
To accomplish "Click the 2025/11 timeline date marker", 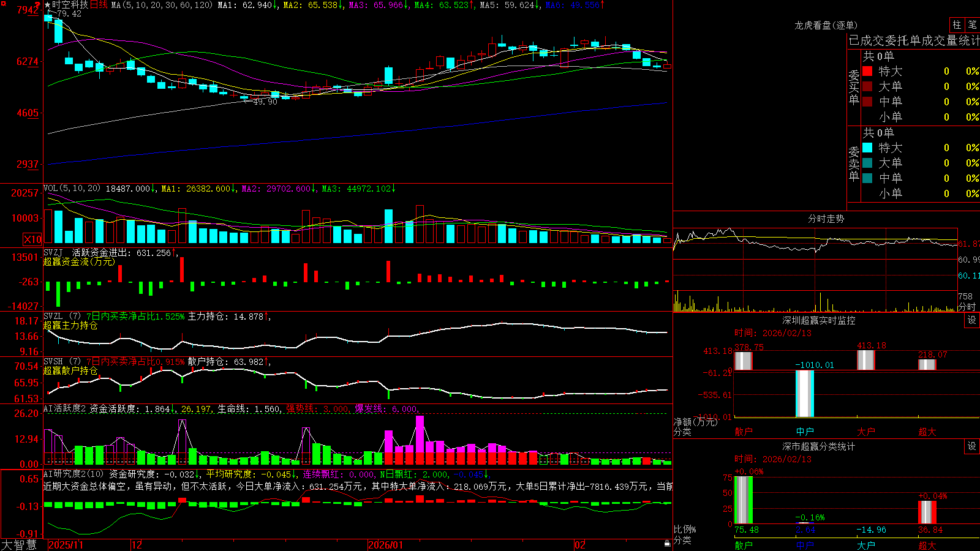I will [66, 545].
